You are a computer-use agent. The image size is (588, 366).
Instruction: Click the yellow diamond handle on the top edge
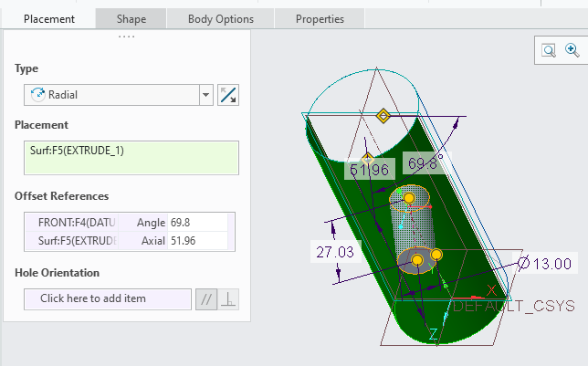[x=383, y=116]
